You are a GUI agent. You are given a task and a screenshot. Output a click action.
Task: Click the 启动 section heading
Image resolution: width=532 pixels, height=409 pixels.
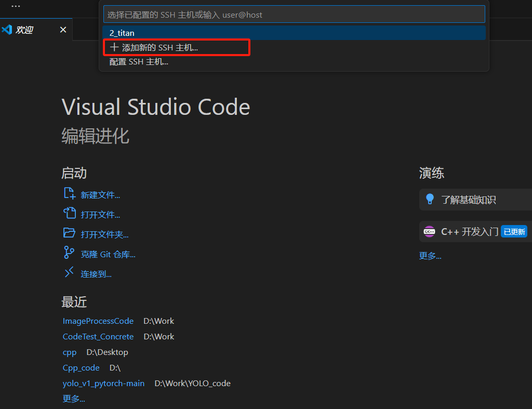click(74, 173)
